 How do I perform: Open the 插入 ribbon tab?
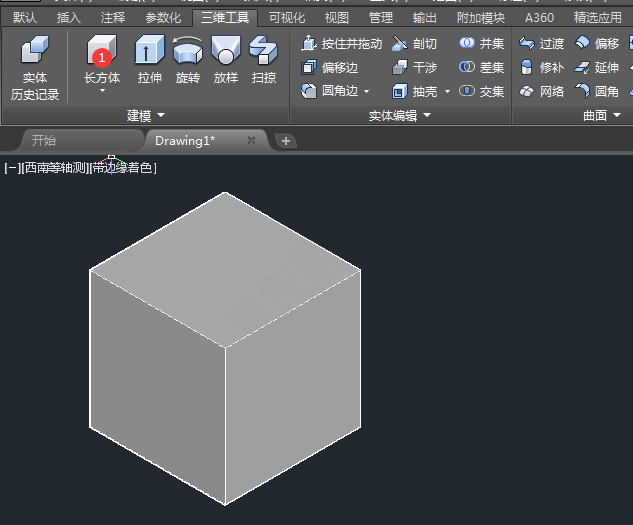tap(69, 17)
